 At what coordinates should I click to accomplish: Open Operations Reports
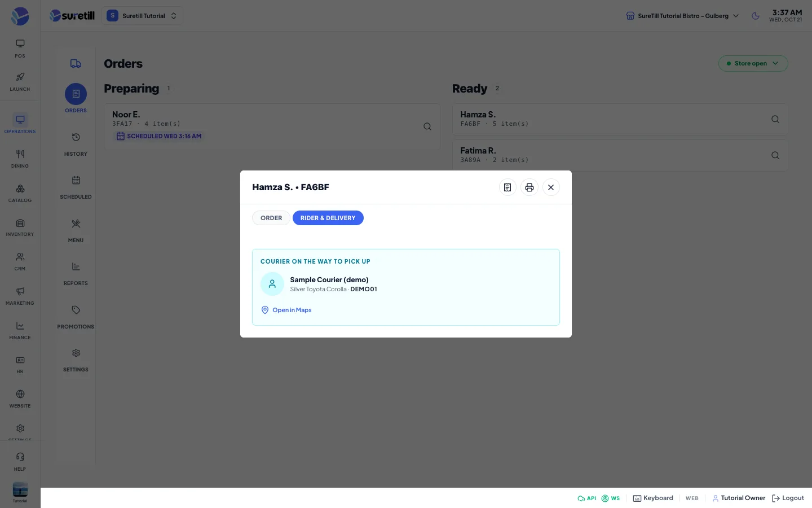(76, 274)
